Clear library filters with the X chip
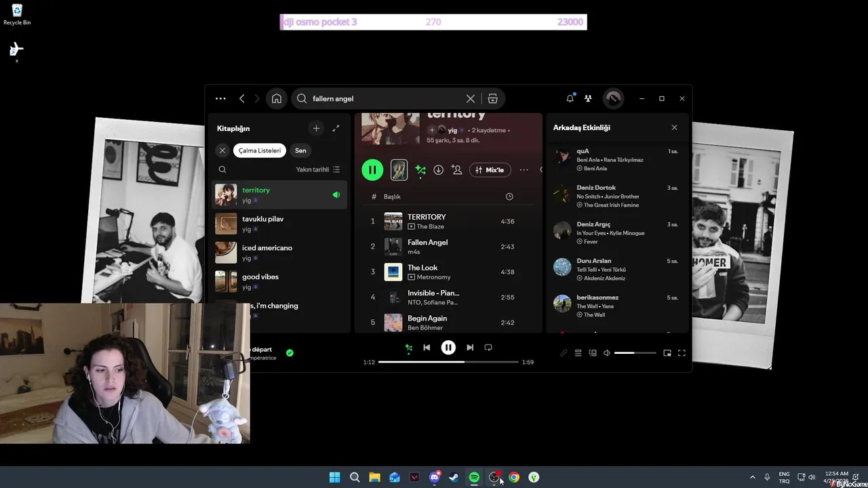Viewport: 868px width, 488px height. [x=222, y=150]
